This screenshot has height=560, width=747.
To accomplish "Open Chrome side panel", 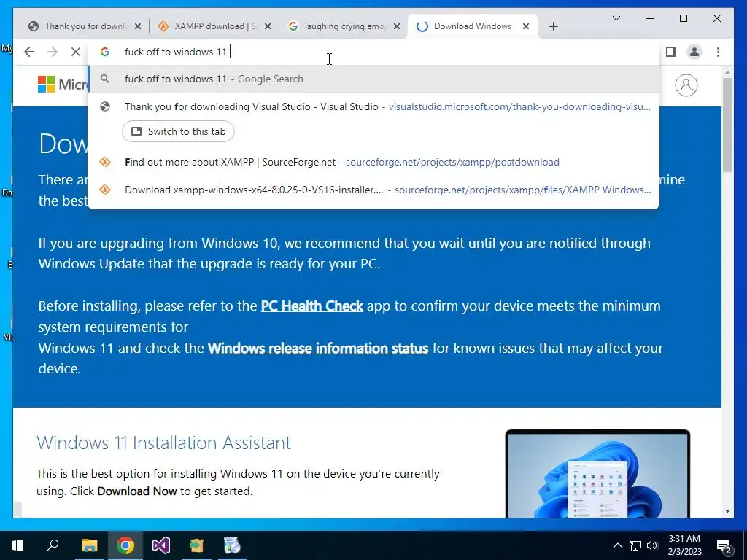I will click(671, 52).
